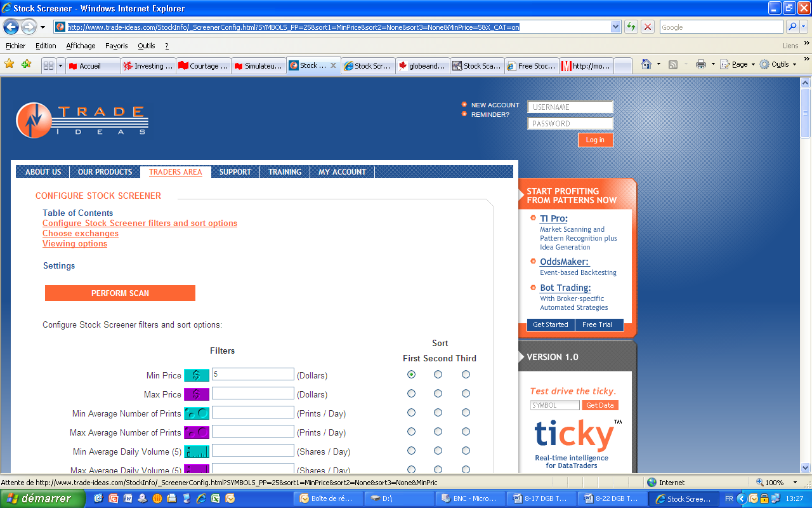
Task: Select First sort for Min Average Number of Prints
Action: click(412, 413)
